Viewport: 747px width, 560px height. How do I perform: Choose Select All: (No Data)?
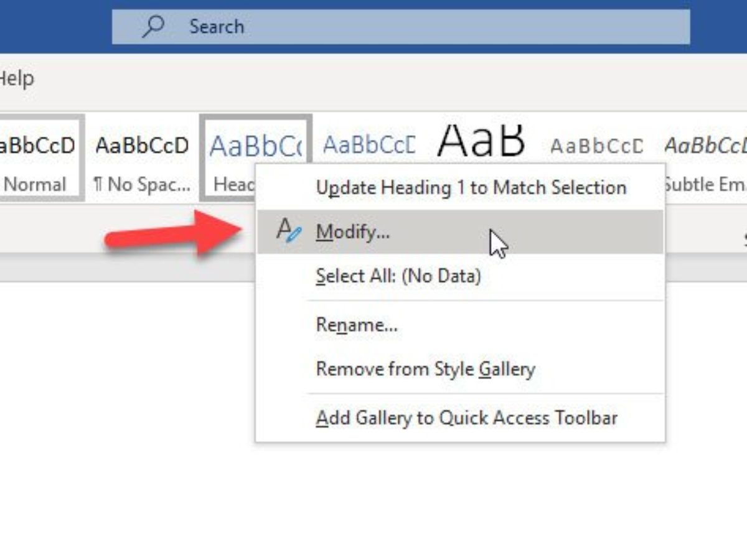(x=398, y=276)
